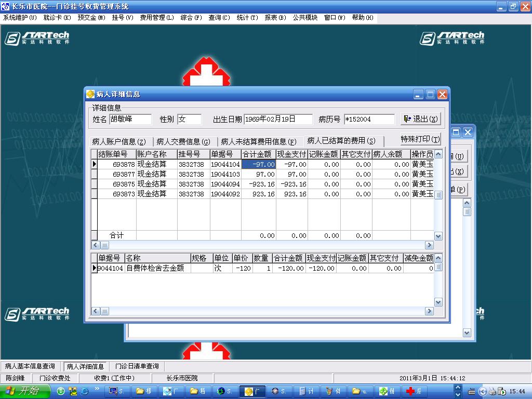The width and height of the screenshot is (532, 399).
Task: Select settlement row 693878
Action: click(x=262, y=164)
